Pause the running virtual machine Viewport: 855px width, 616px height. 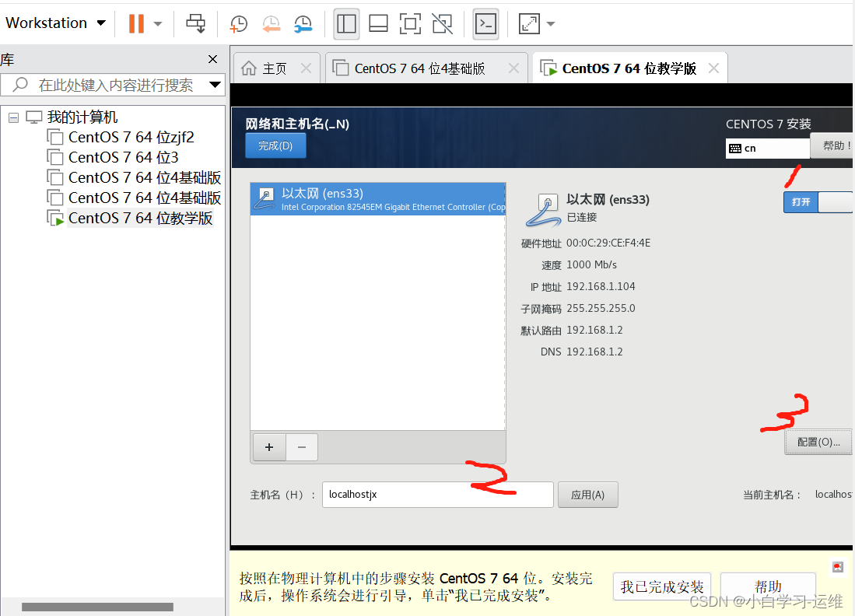[136, 23]
